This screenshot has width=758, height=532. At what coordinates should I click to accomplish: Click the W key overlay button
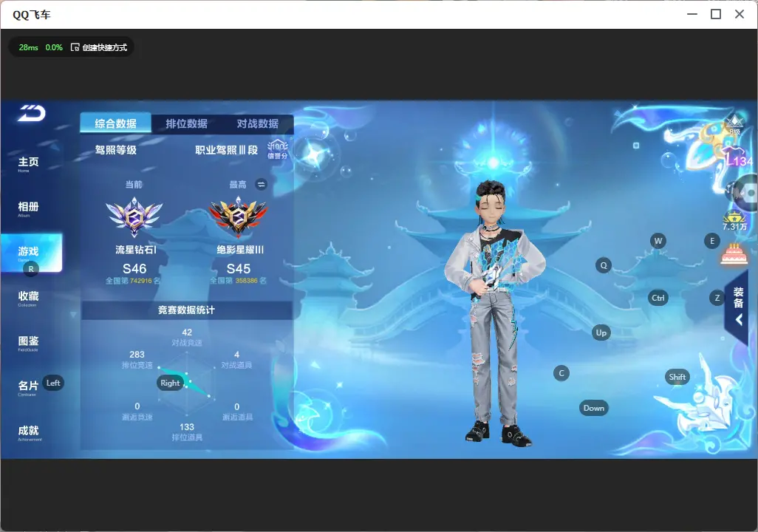pos(658,241)
